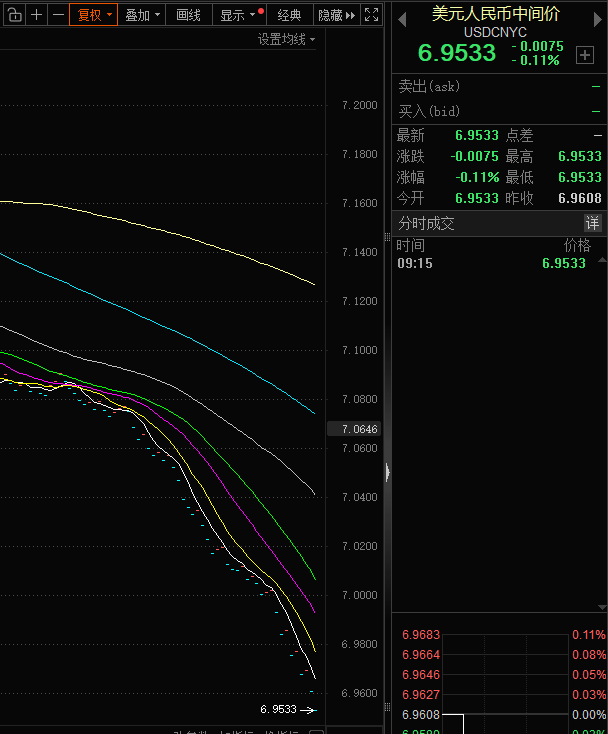Go to next instrument with right arrow
The width and height of the screenshot is (608, 734).
(x=597, y=20)
